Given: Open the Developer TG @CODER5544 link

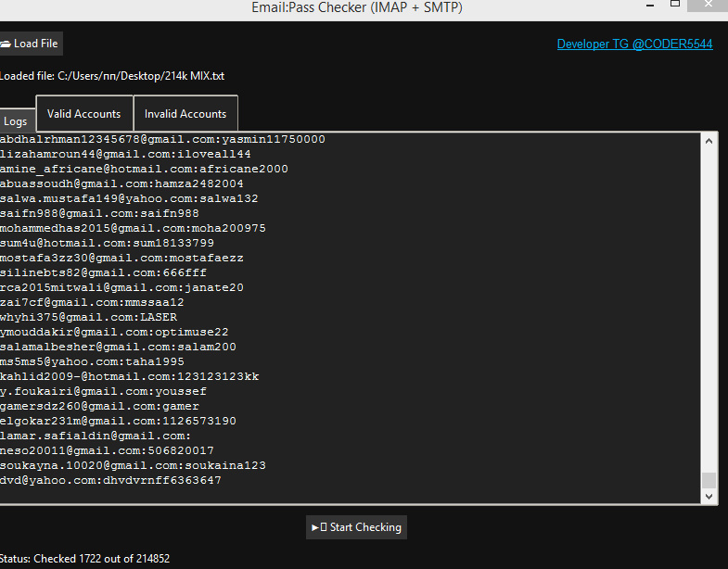Looking at the screenshot, I should click(634, 44).
